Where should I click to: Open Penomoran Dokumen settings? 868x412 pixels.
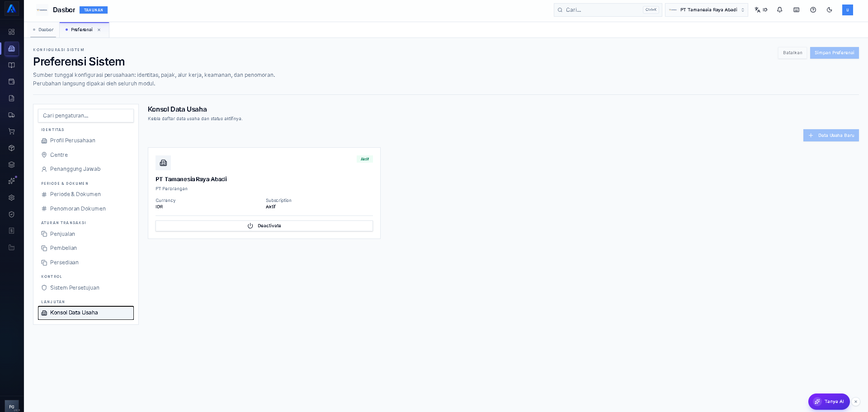(86, 209)
